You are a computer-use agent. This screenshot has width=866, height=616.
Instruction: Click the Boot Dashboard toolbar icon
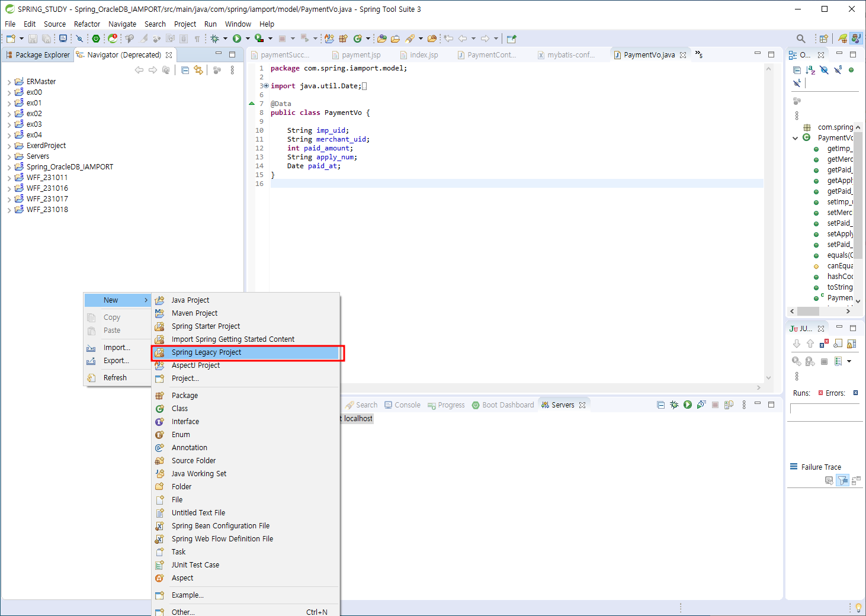click(96, 38)
